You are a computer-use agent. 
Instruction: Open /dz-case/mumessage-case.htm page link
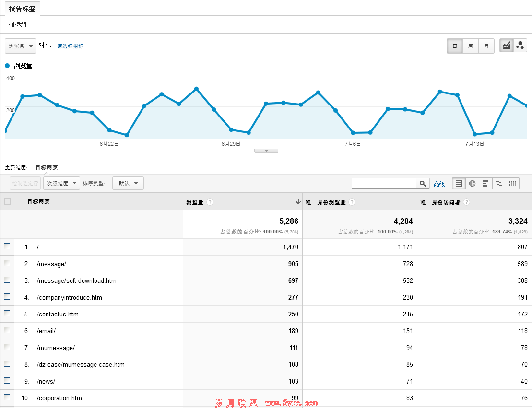tap(81, 364)
